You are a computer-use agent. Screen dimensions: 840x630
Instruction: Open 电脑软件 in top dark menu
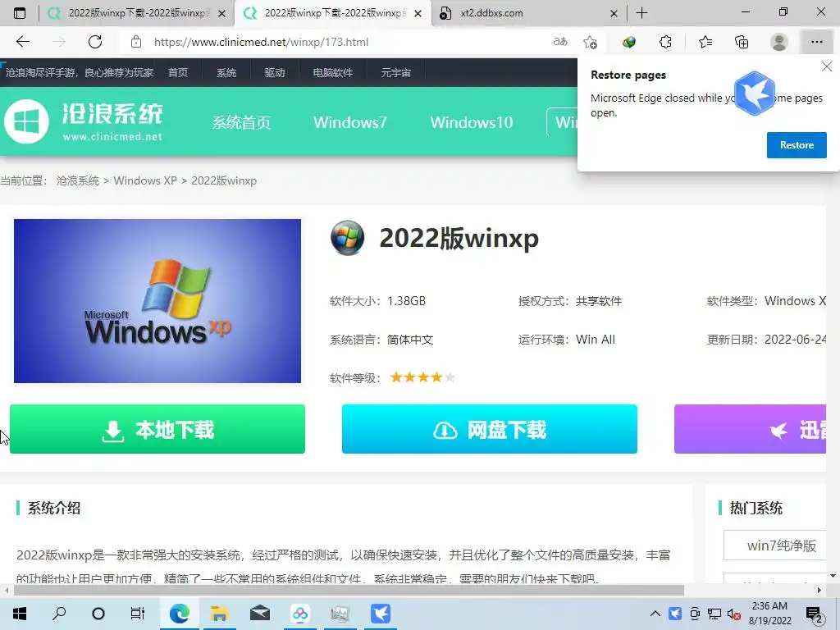tap(333, 72)
